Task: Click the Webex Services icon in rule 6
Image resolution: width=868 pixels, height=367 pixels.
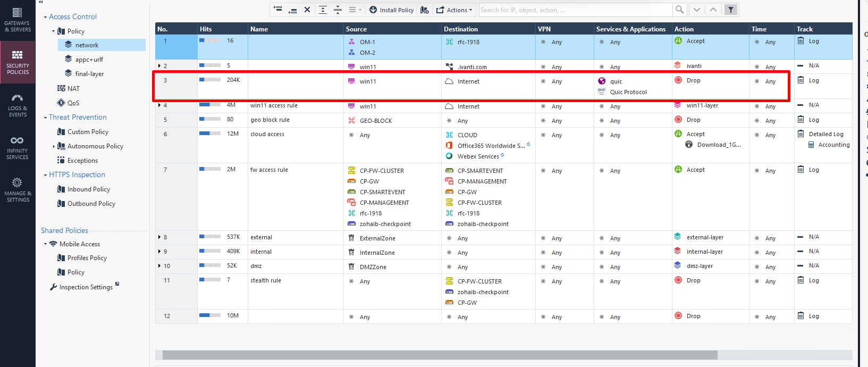Action: [449, 156]
